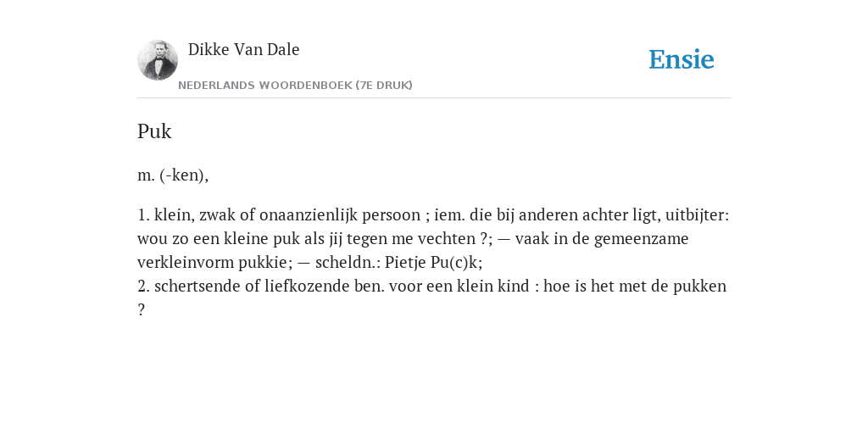Viewport: 868px width, 434px height.
Task: Click the 'm. (-ken),' grammar line
Action: [x=173, y=175]
